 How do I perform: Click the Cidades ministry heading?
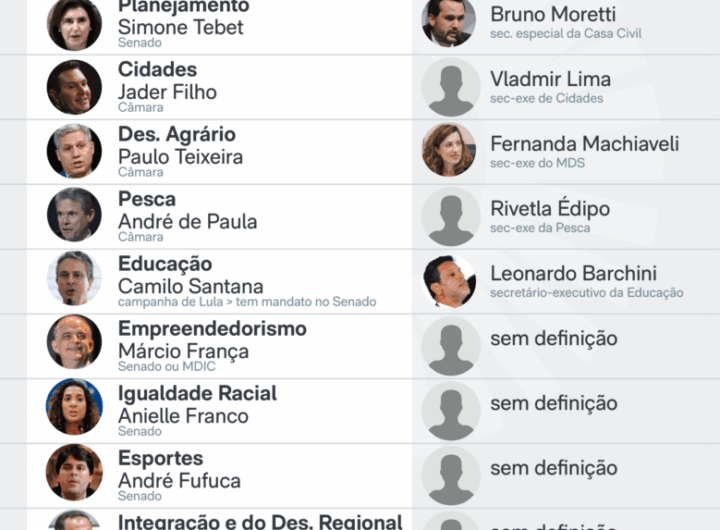coord(157,70)
